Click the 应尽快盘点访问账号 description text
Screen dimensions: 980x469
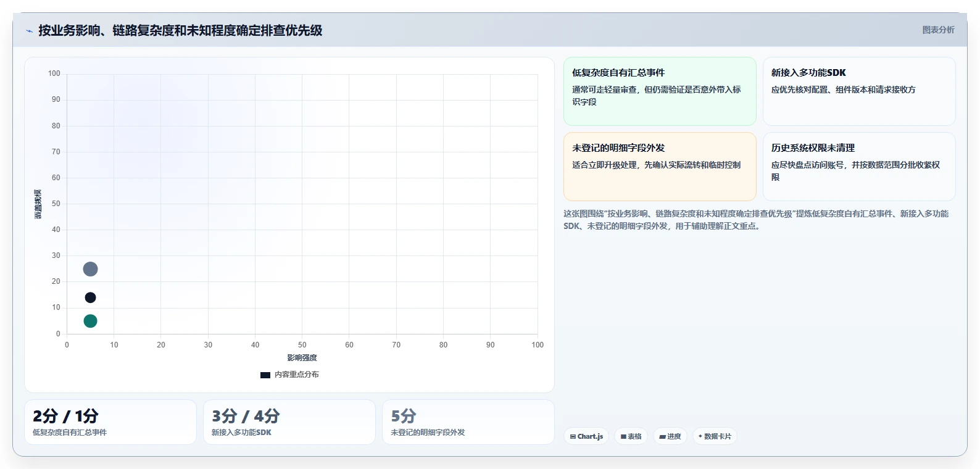tap(856, 171)
